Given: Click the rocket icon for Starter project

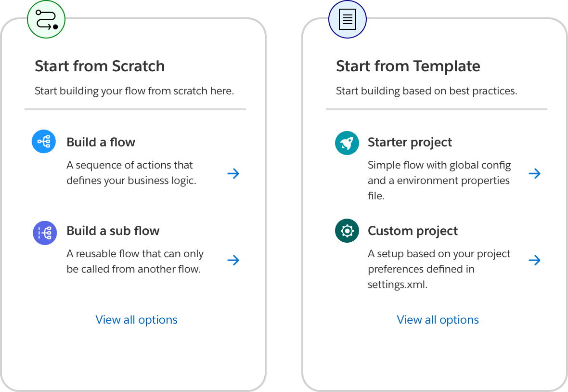Looking at the screenshot, I should click(347, 143).
